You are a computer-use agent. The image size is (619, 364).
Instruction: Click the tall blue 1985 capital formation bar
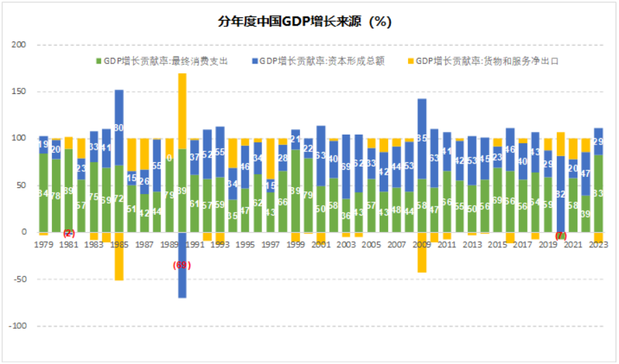point(119,127)
